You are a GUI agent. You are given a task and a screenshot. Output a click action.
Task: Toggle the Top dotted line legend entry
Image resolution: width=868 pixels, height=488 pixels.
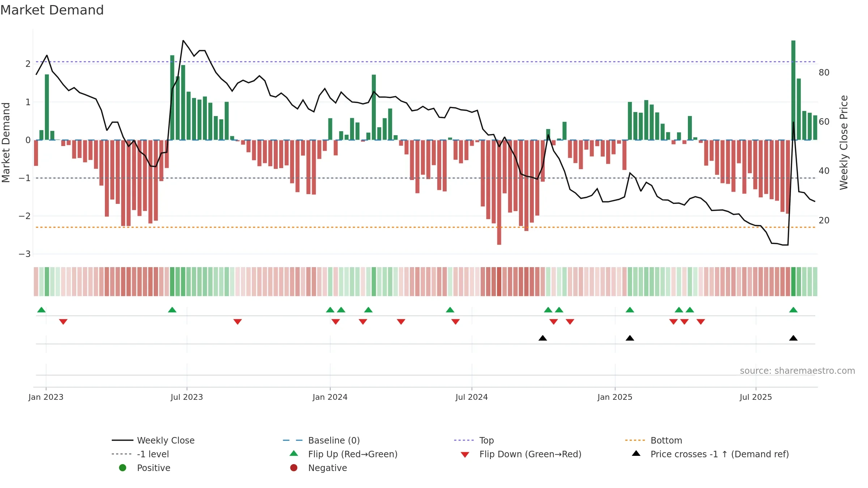point(474,440)
